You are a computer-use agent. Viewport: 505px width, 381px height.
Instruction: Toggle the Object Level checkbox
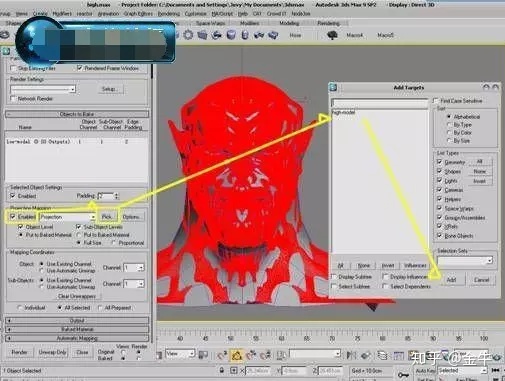21,227
